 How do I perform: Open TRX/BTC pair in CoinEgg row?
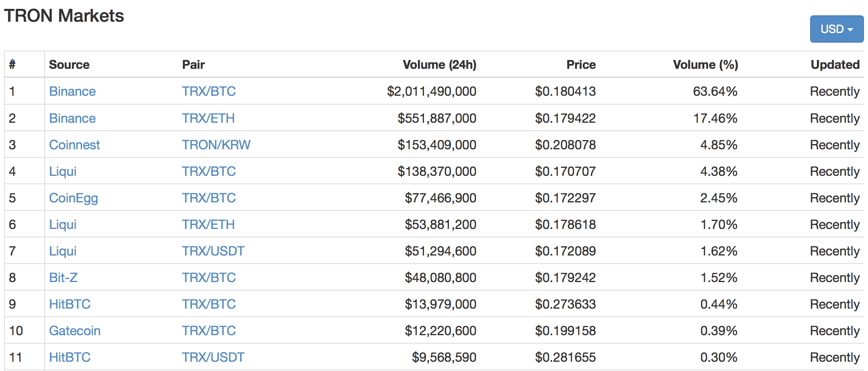point(209,198)
